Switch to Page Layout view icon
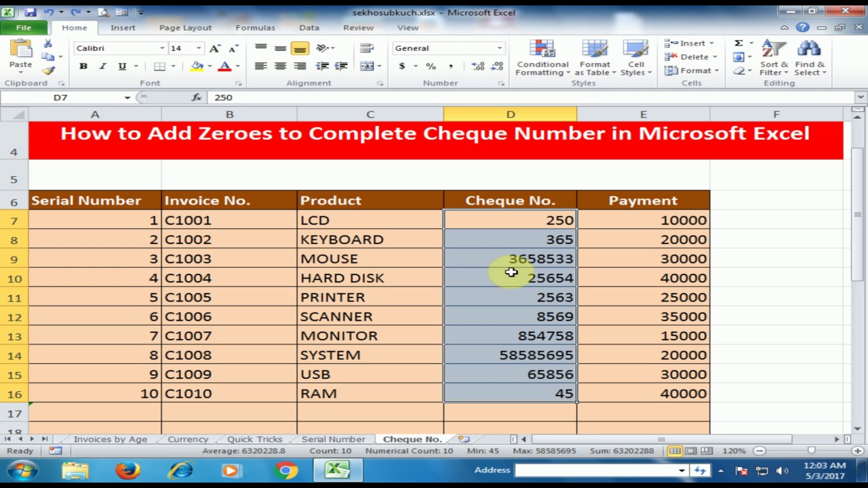868x488 pixels. click(690, 451)
